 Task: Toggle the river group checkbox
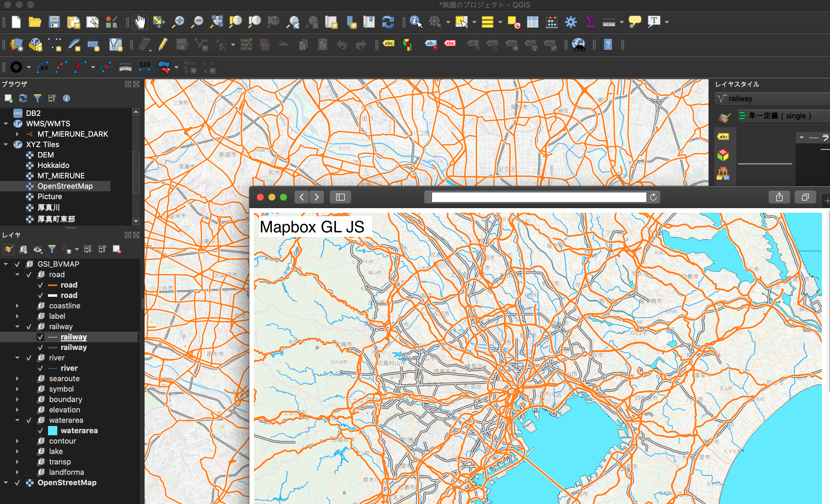click(29, 358)
